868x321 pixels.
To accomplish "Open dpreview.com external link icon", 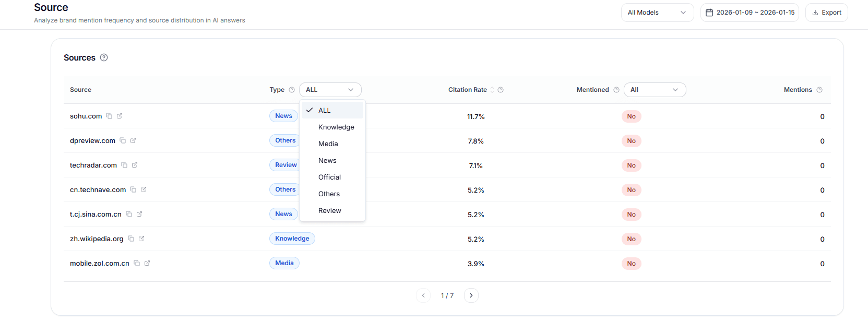I will point(133,140).
